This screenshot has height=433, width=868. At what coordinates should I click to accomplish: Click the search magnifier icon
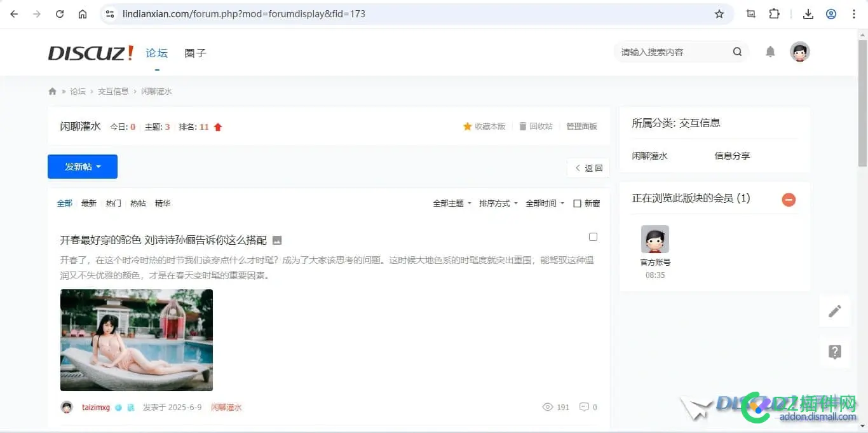pyautogui.click(x=737, y=52)
